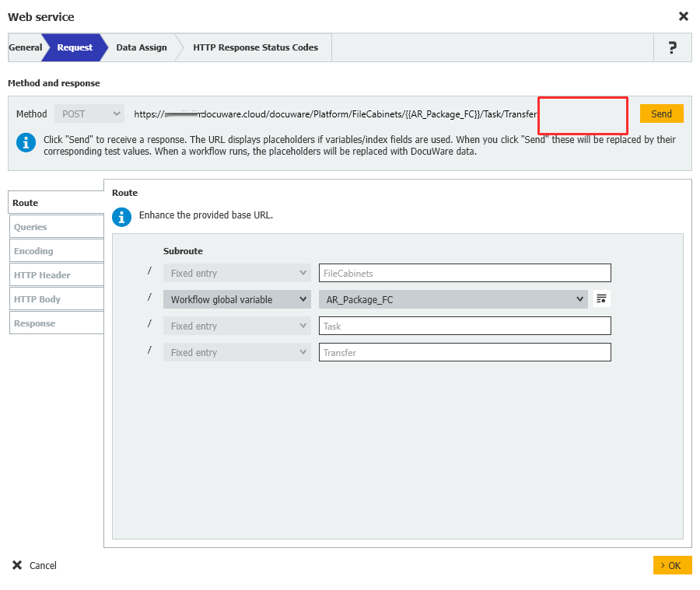Switch to the General step tab
700x590 pixels.
(25, 47)
